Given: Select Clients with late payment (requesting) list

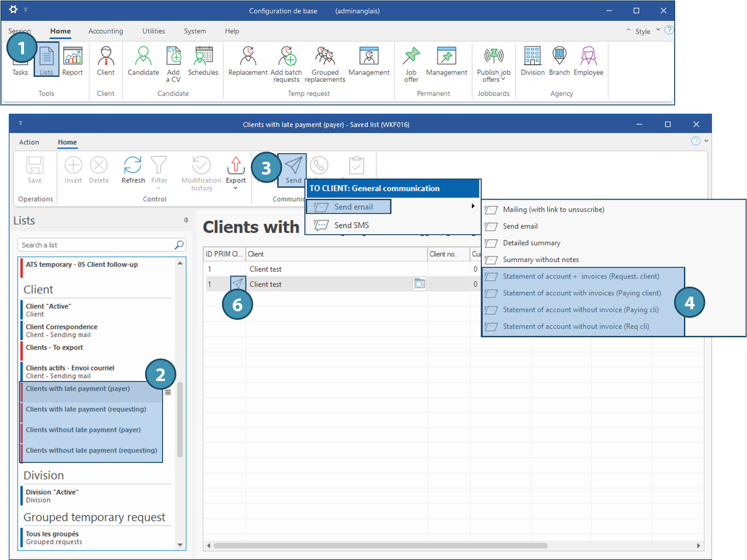Looking at the screenshot, I should (86, 409).
